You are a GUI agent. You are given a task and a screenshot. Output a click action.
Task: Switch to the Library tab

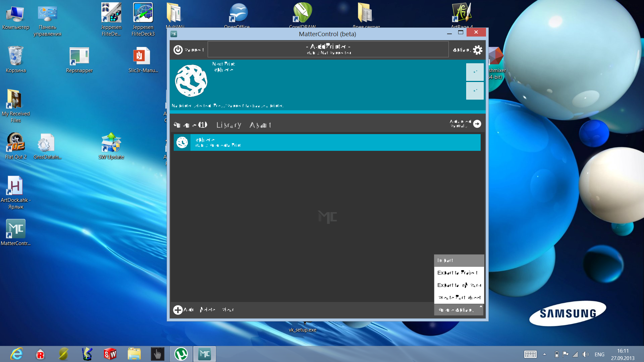pyautogui.click(x=229, y=125)
